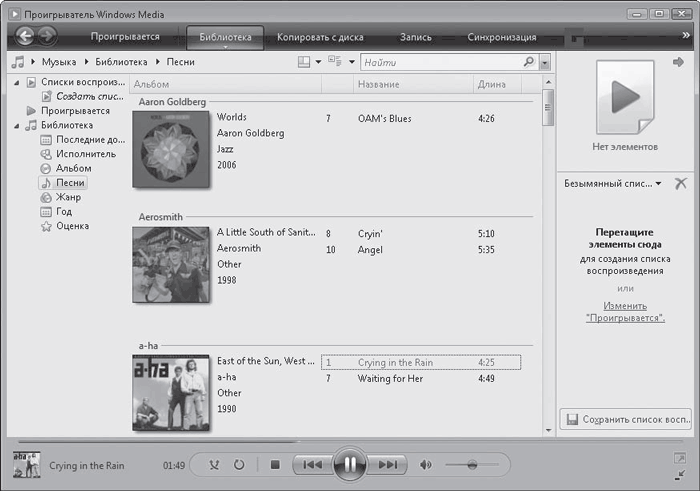Viewport: 700px width, 491px height.
Task: Skip to the next track
Action: (388, 465)
